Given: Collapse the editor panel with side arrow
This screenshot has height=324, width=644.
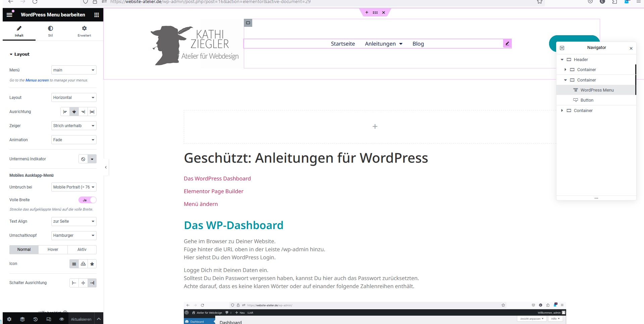Looking at the screenshot, I should (x=106, y=167).
